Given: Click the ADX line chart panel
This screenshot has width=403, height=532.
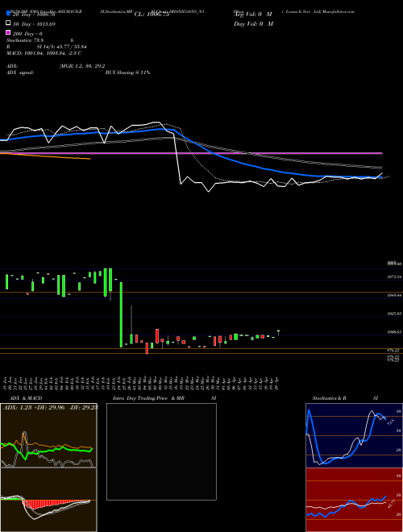Looking at the screenshot, I should coord(48,435).
